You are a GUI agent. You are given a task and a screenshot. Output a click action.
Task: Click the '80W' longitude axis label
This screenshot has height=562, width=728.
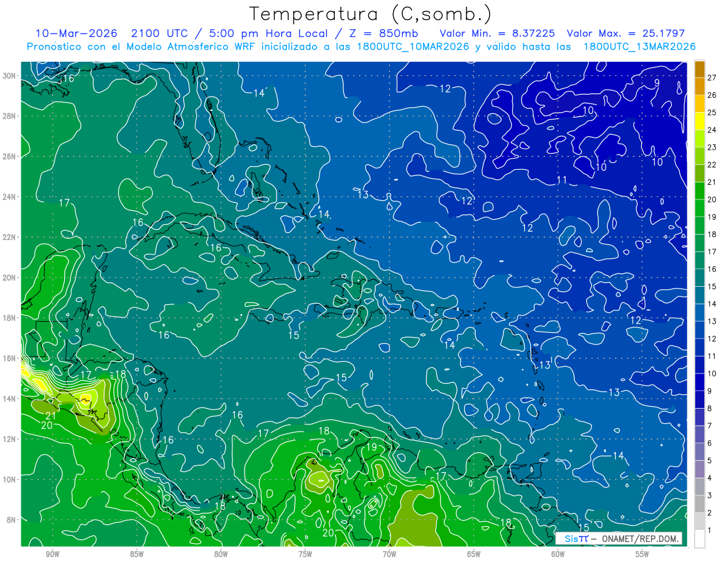point(221,554)
